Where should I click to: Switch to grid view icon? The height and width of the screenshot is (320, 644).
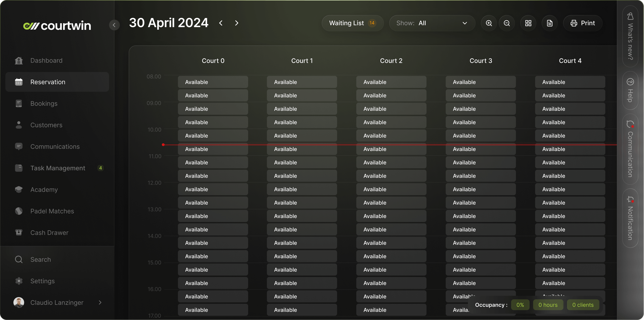(528, 23)
